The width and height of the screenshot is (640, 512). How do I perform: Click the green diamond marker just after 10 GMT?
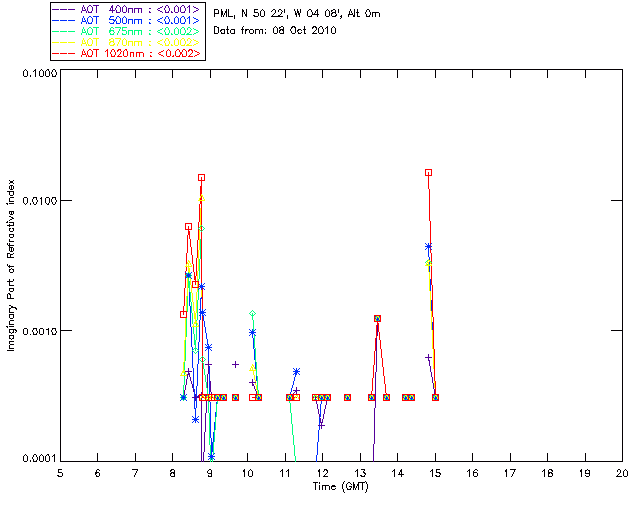coord(252,314)
